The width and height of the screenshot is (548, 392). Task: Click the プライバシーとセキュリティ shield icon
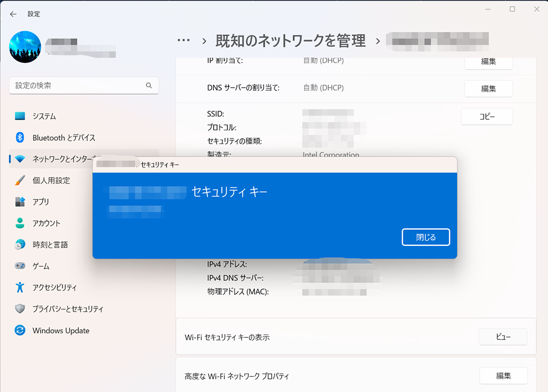pyautogui.click(x=20, y=309)
